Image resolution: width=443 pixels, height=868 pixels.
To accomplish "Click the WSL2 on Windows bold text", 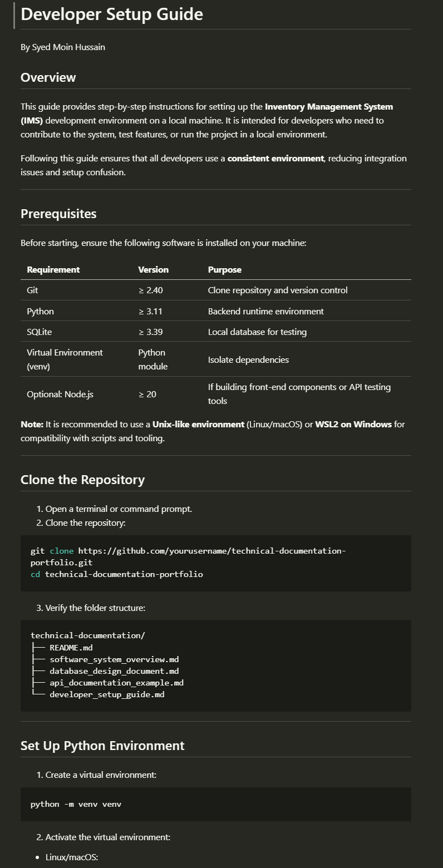I will [353, 425].
